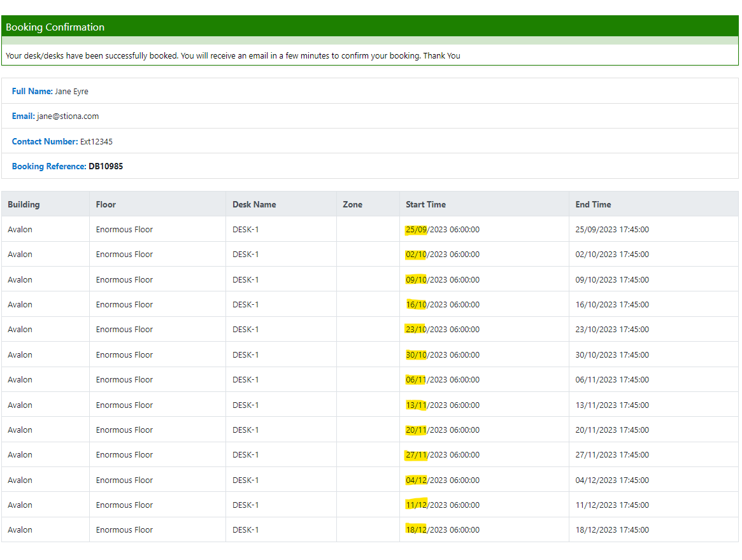742x560 pixels.
Task: Click Enormous Floor in the 23/10/2023 row
Action: (124, 330)
